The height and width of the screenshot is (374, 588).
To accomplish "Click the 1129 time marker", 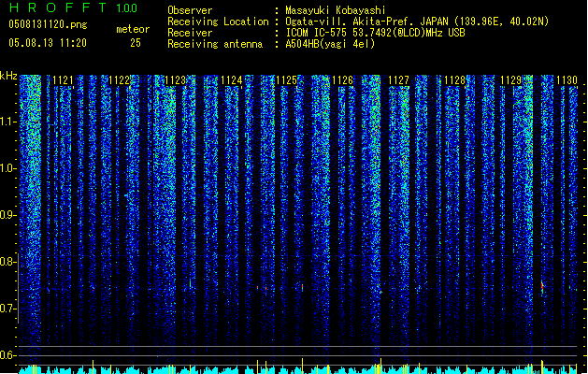I will pos(510,80).
